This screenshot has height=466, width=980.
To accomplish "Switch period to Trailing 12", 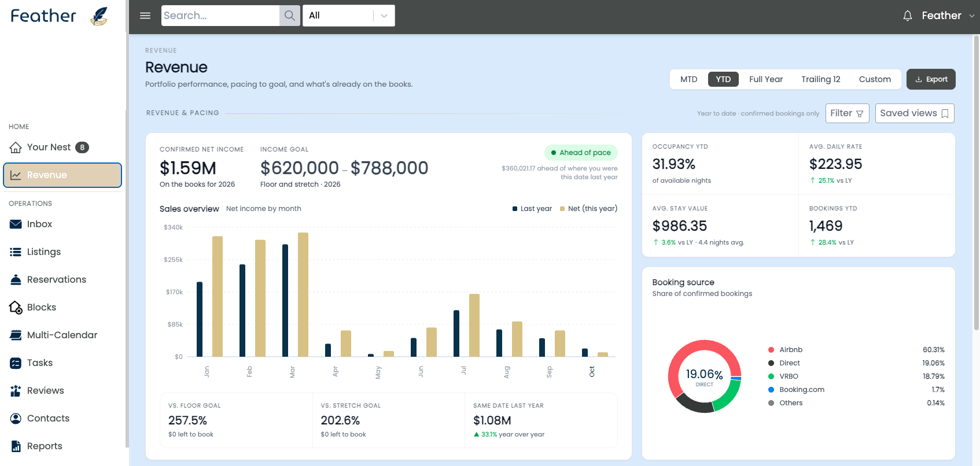I will [820, 80].
